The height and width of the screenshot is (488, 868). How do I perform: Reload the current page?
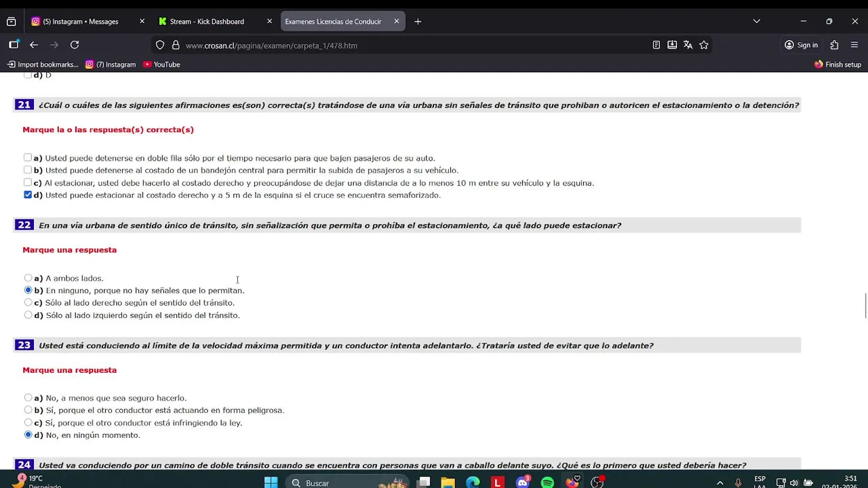[x=75, y=45]
